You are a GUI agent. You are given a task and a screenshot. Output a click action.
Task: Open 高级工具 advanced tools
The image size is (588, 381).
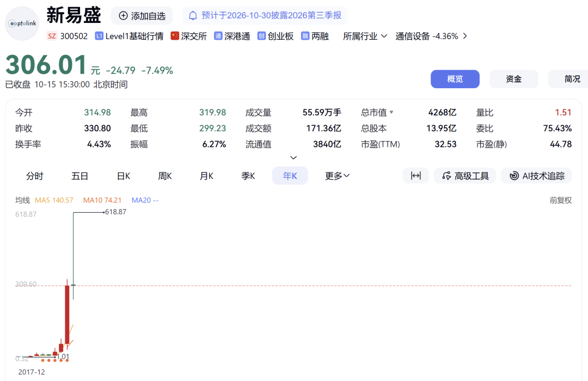[465, 175]
